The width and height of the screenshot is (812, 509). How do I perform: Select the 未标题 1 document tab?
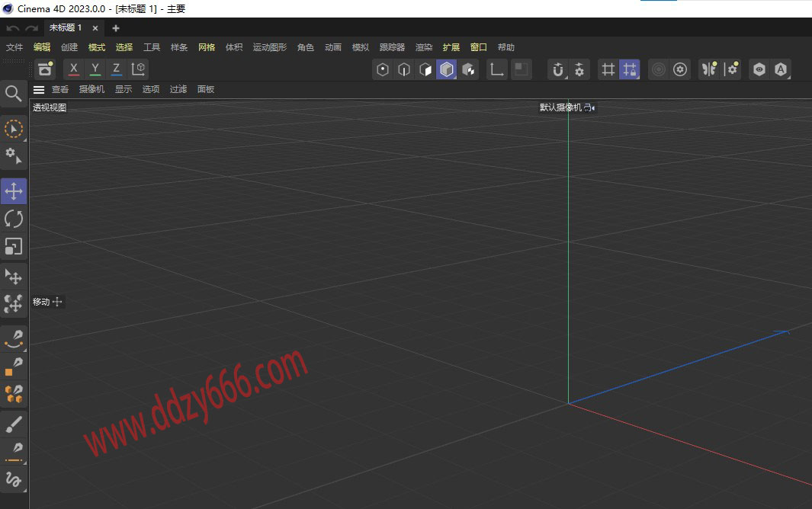coord(66,28)
